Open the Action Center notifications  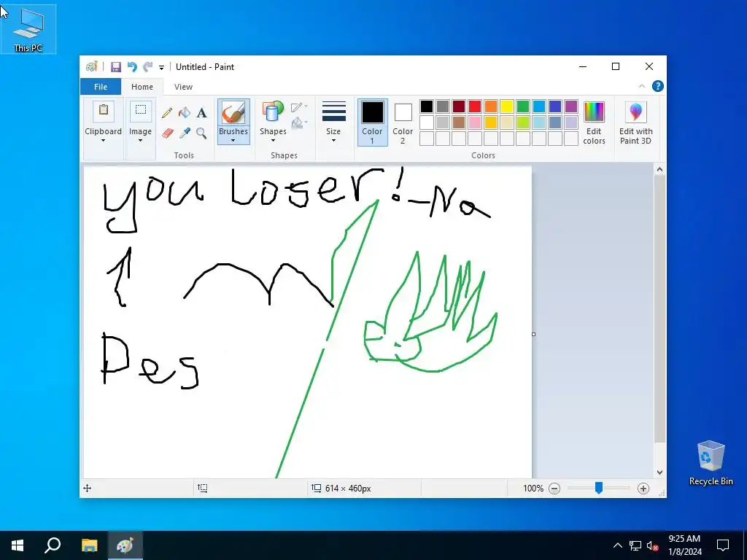point(723,545)
